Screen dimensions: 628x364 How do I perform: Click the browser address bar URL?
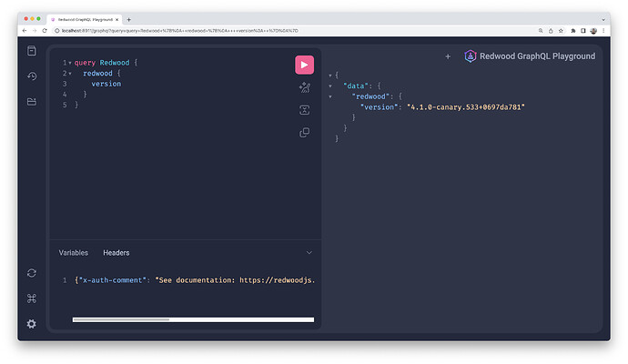[180, 30]
